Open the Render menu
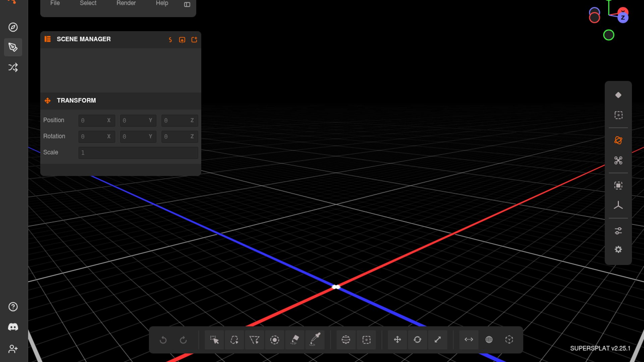Screen dimensions: 644x362 pyautogui.click(x=126, y=3)
